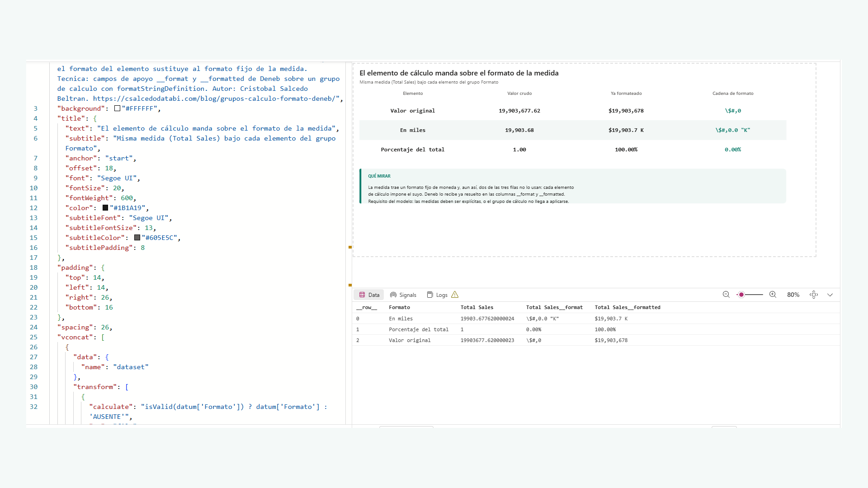Viewport: 868px width, 488px height.
Task: Click the Logs warning triangle icon
Action: coord(455,295)
